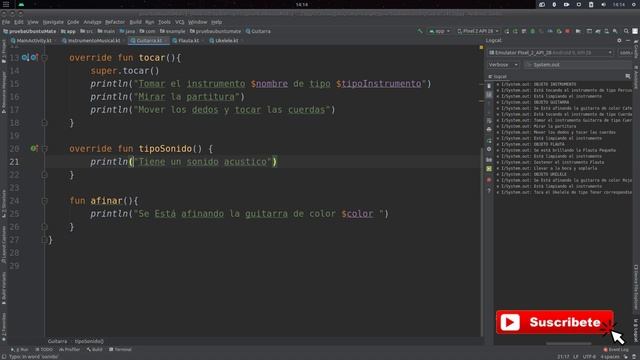Select the logcat sub-tab
The height and width of the screenshot is (360, 640).
498,76
